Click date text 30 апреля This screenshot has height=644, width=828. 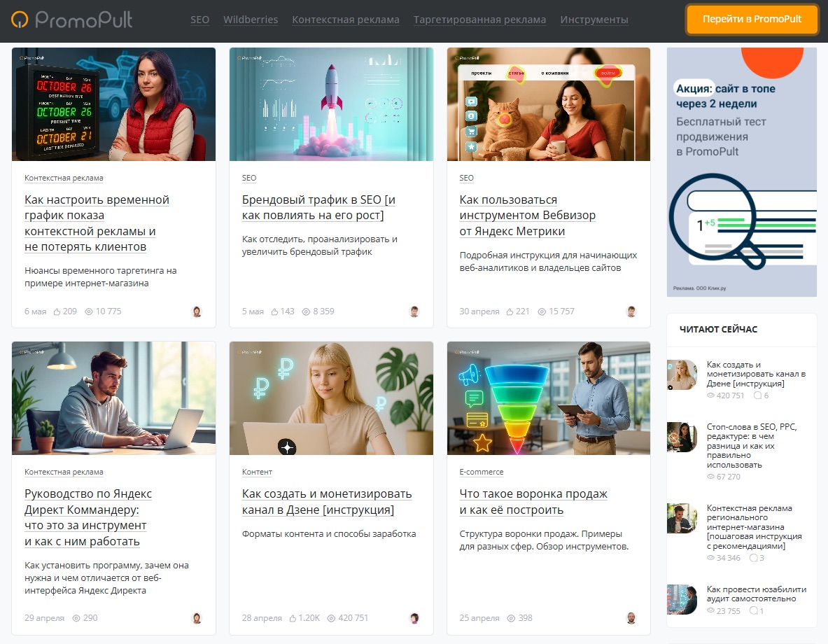coord(479,311)
